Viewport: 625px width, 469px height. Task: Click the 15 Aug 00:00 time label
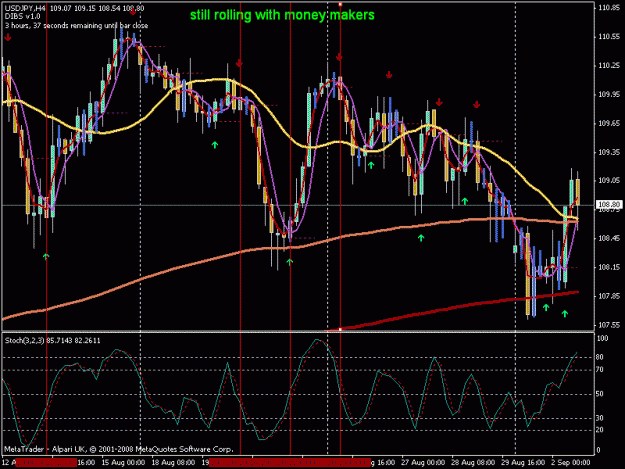123,463
